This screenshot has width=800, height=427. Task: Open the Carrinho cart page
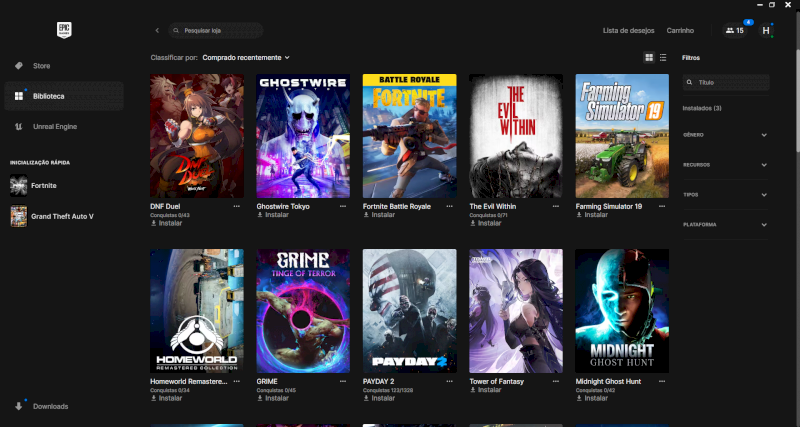click(x=680, y=31)
